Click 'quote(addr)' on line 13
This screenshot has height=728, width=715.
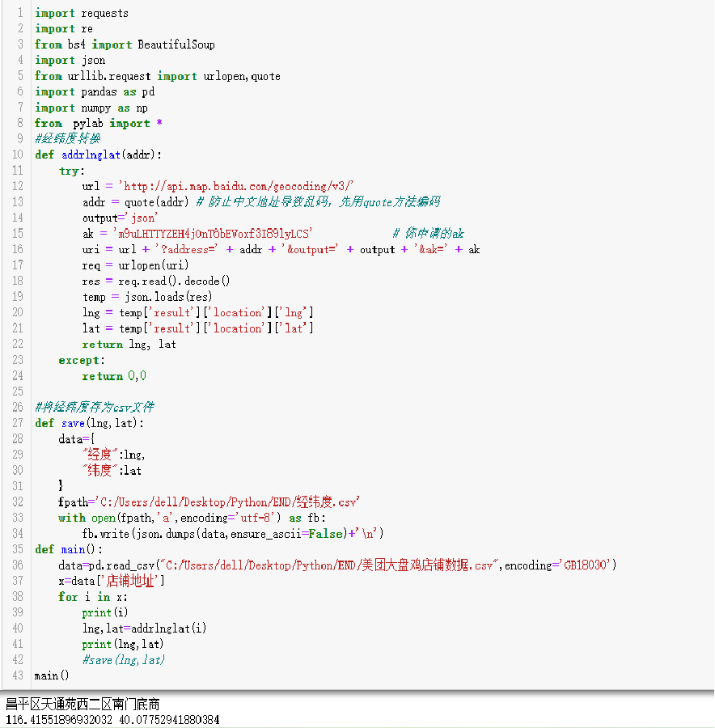pos(156,202)
